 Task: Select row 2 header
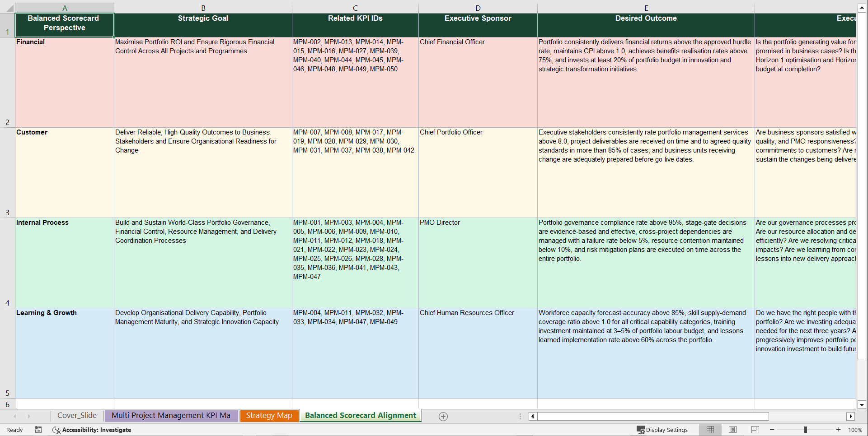coord(7,82)
